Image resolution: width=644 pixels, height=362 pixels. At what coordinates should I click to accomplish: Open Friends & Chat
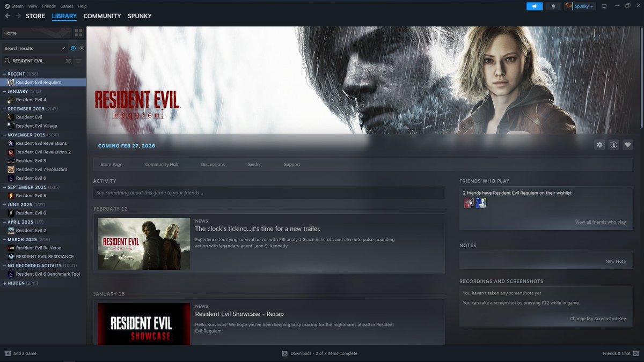click(x=620, y=353)
